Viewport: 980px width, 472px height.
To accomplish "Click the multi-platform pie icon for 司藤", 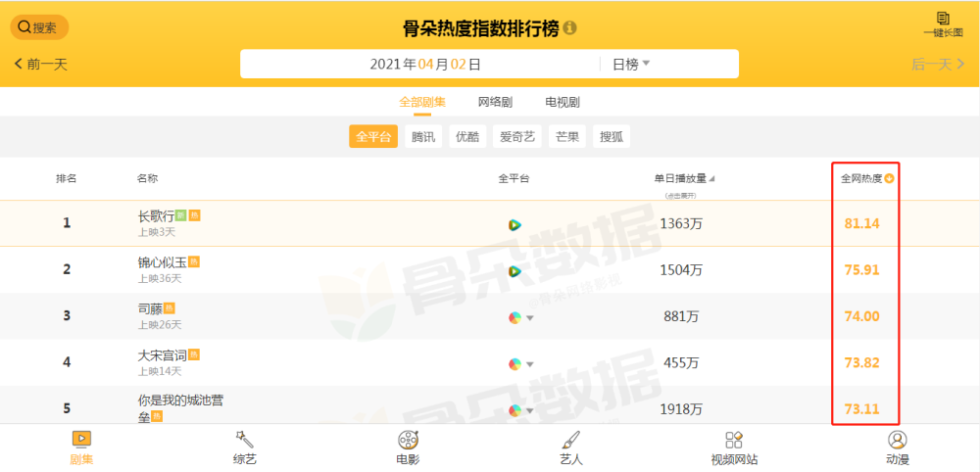I will [514, 318].
